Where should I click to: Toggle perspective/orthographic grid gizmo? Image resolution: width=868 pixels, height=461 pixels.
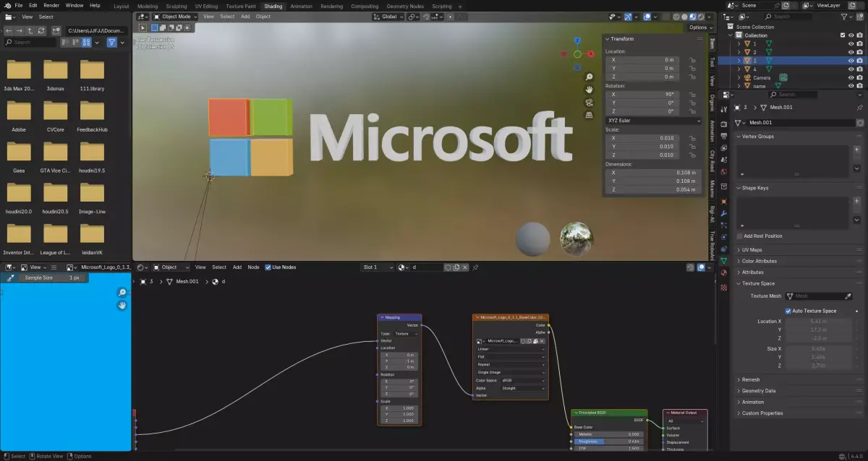point(590,114)
